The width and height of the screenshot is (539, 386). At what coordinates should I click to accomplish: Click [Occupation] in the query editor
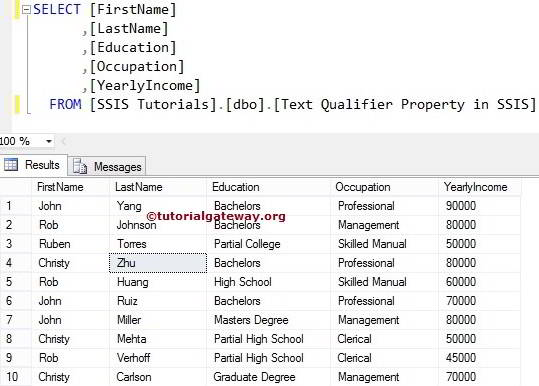click(x=137, y=67)
